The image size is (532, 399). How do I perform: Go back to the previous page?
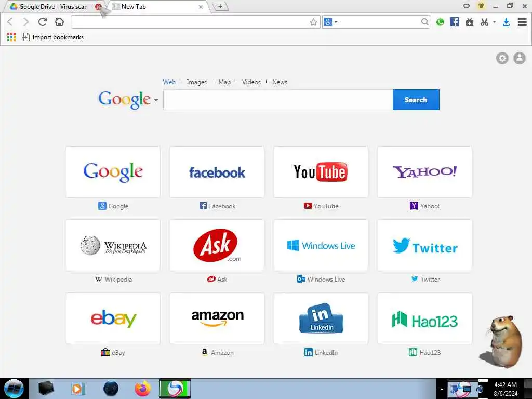[x=10, y=22]
